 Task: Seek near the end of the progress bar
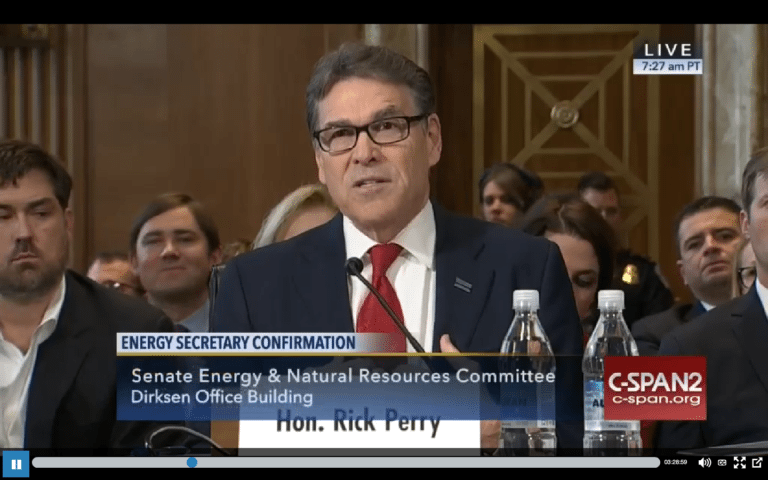(x=647, y=462)
